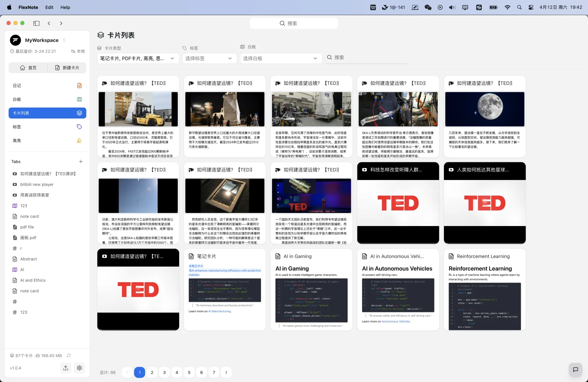
Task: Click the WeChat icon in menu bar
Action: click(x=428, y=7)
